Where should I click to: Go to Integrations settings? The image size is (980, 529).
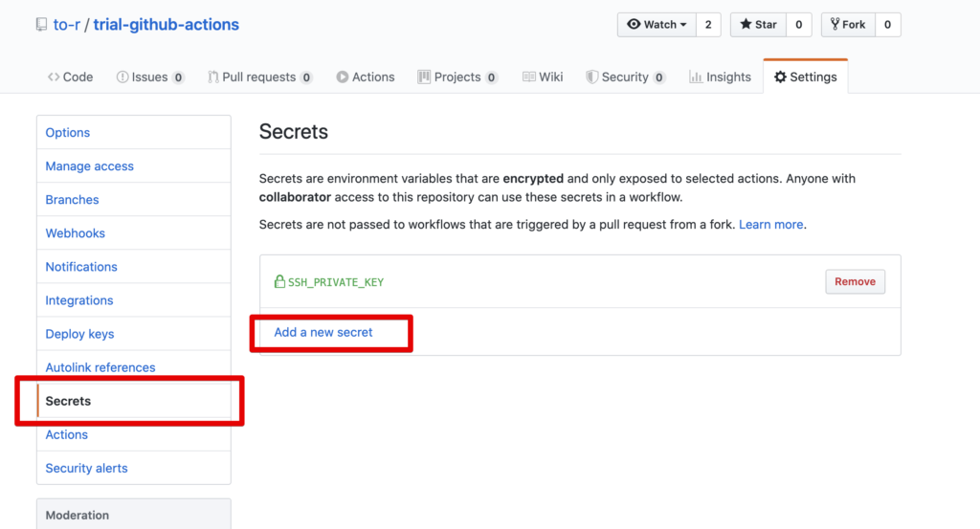(134, 300)
